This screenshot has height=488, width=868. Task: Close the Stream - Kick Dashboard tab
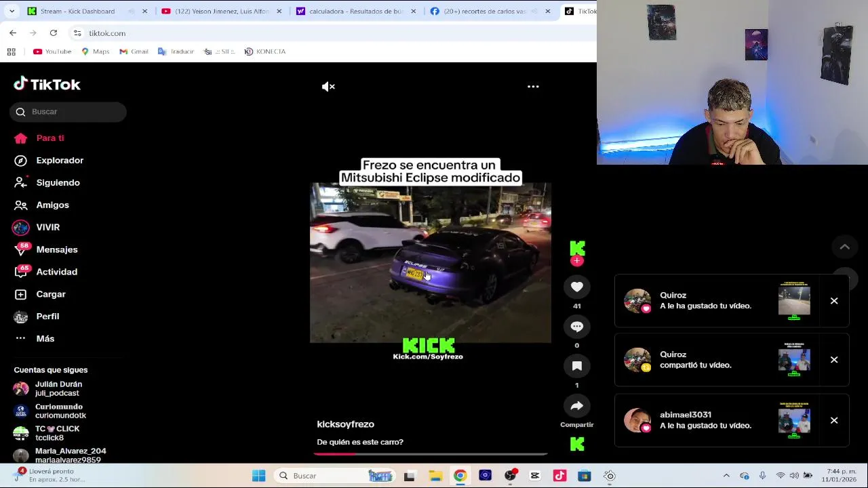pyautogui.click(x=144, y=11)
